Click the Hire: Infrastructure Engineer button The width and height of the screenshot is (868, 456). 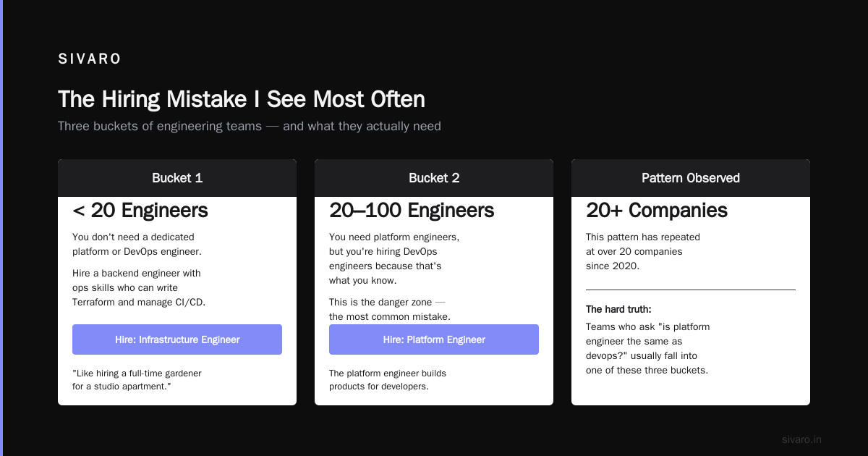[177, 339]
